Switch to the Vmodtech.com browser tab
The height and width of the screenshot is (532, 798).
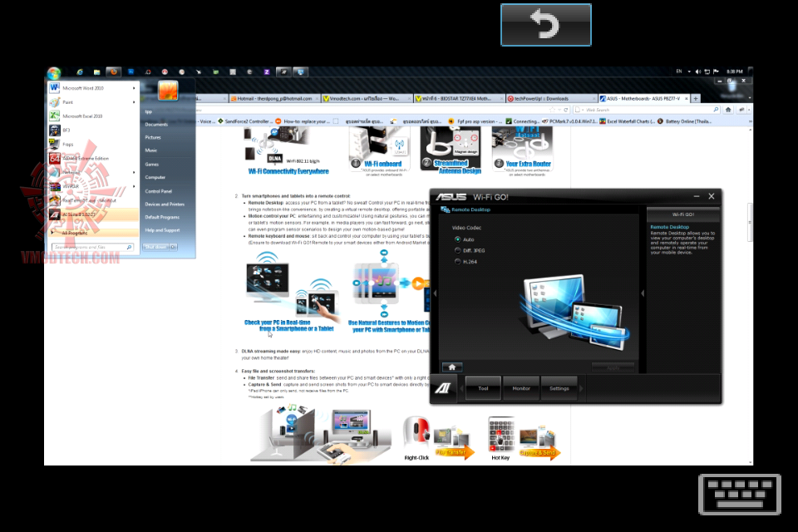tap(366, 98)
